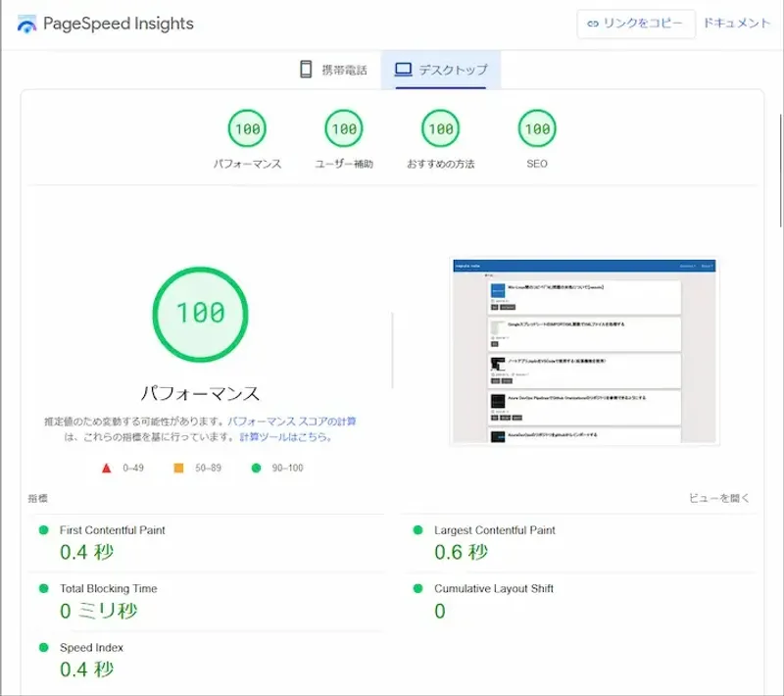Screen dimensions: 784x696
Task: Click the mobile phone icon beside 携帯電話
Action: tap(305, 70)
